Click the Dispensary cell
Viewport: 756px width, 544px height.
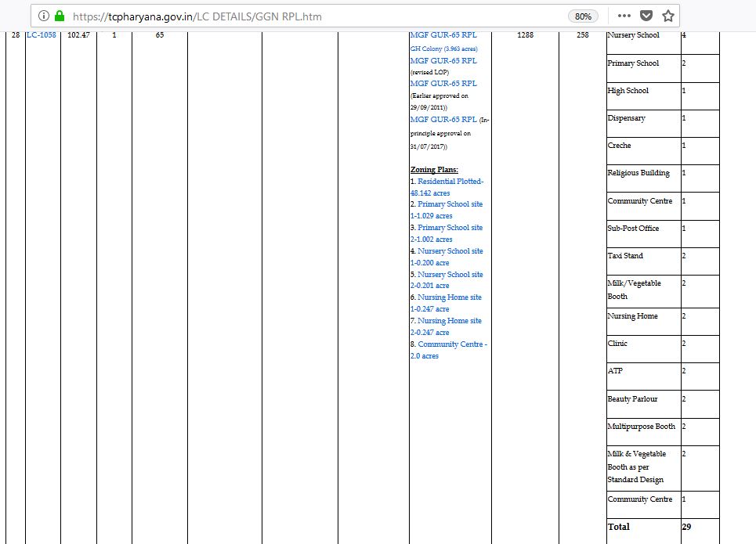coord(643,123)
